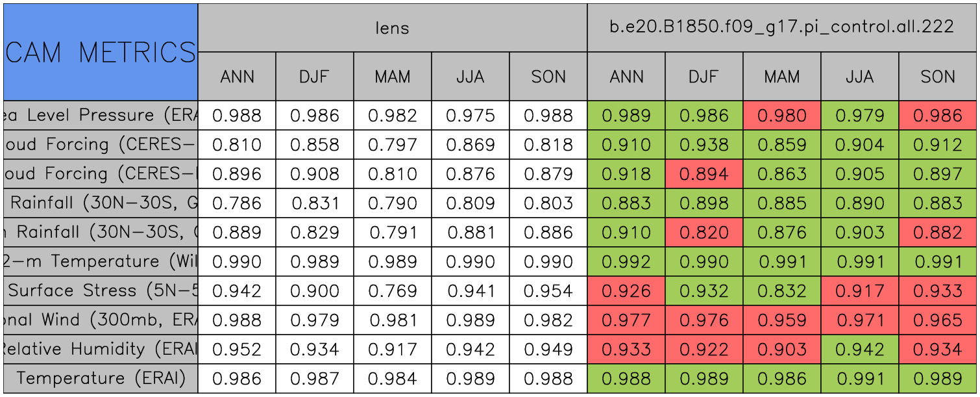This screenshot has width=980, height=397.
Task: Click the b.e20.B1850.f09_g17.pi_control.all.222 header
Action: coord(781,27)
